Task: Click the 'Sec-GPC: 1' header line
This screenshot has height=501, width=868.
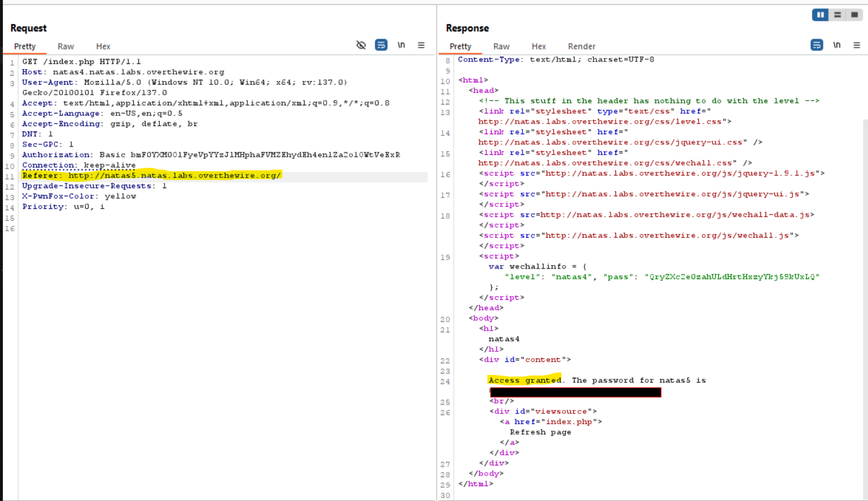Action: coord(48,144)
